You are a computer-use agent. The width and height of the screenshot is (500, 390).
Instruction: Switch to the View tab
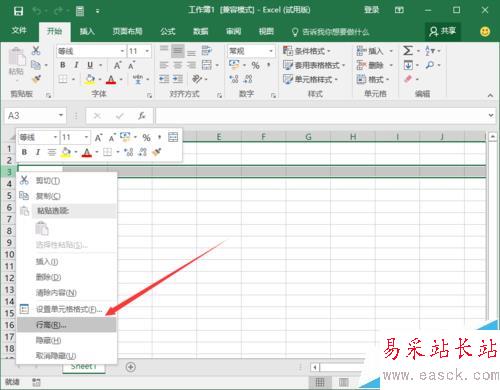click(266, 32)
